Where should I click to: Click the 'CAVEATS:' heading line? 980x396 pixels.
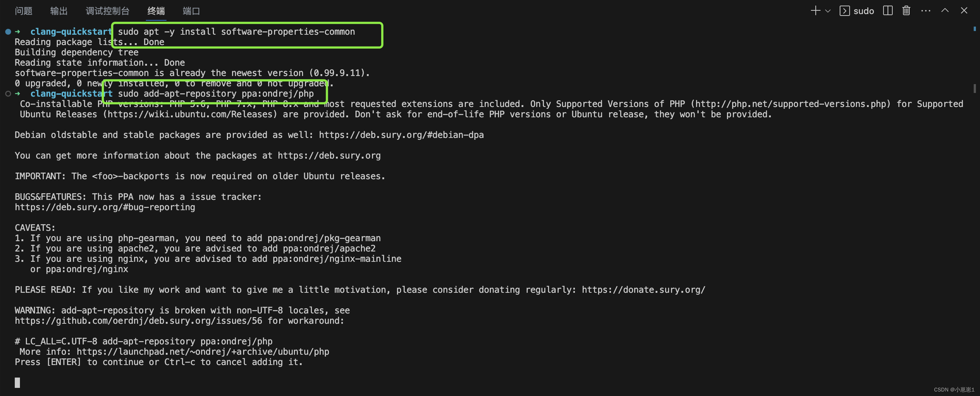(35, 228)
